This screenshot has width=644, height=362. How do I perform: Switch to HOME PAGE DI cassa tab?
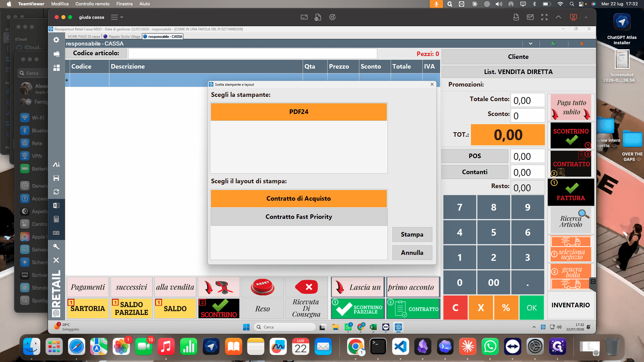click(x=84, y=37)
